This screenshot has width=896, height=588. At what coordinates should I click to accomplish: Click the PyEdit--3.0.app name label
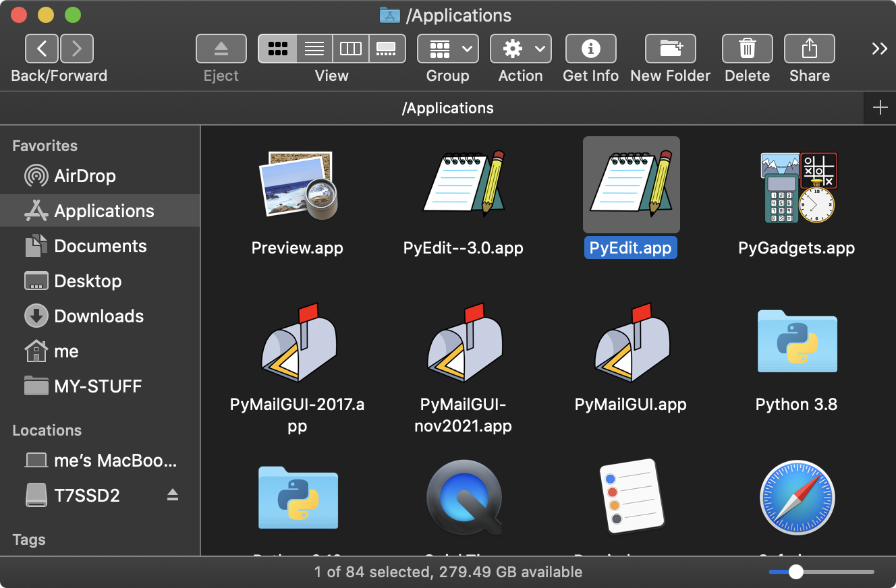[464, 247]
